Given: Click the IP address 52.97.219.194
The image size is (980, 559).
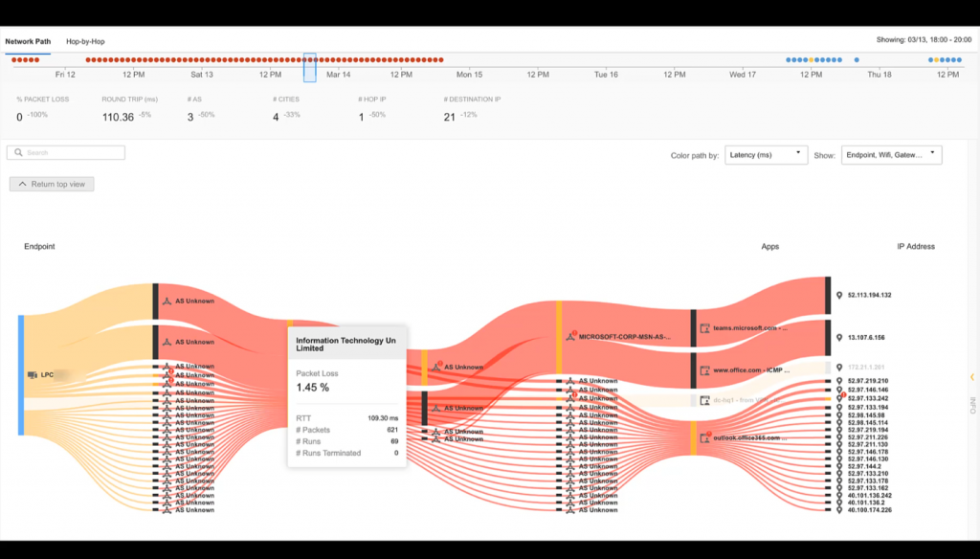Looking at the screenshot, I should pos(868,430).
